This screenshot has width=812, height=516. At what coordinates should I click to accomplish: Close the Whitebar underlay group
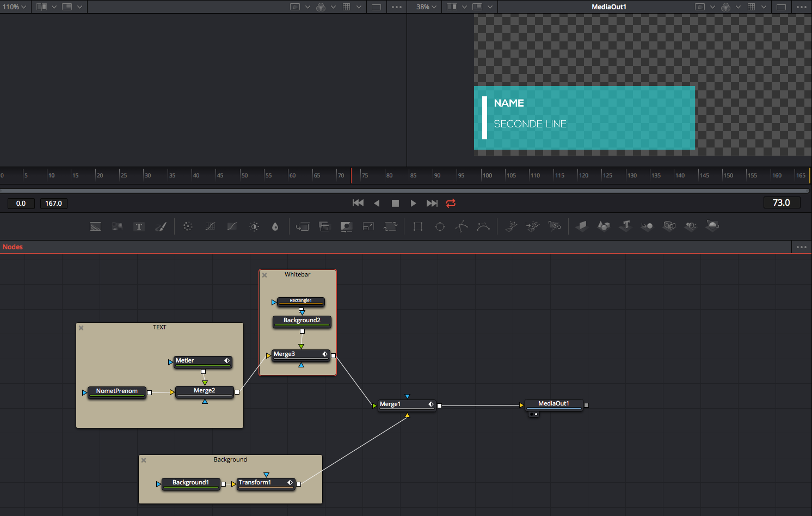coord(264,275)
